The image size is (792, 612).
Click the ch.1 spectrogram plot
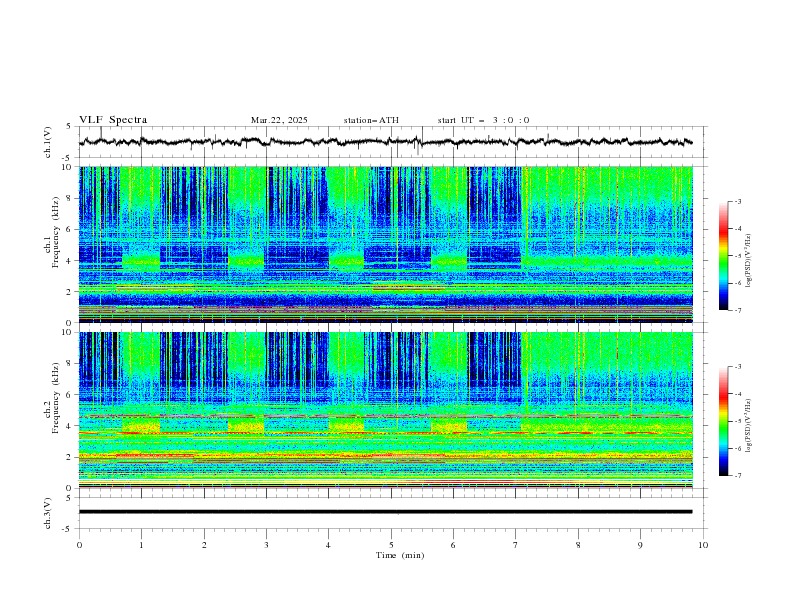385,244
